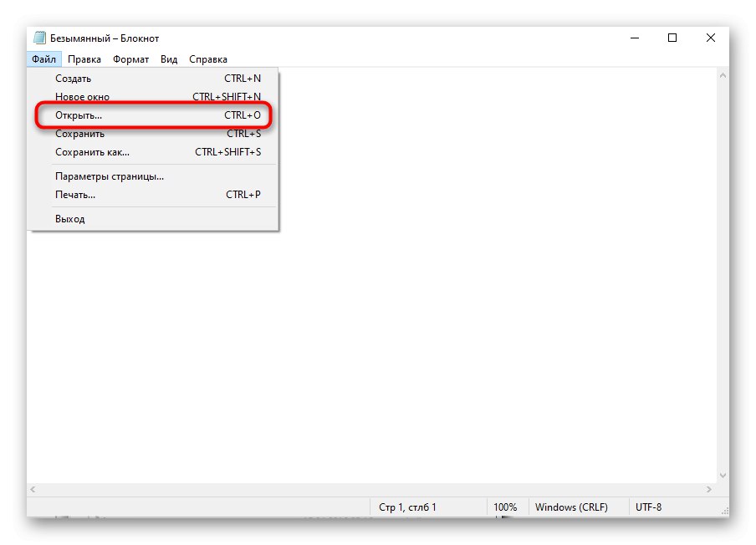Image resolution: width=756 pixels, height=545 pixels.
Task: Open the Справка menu
Action: click(x=207, y=59)
